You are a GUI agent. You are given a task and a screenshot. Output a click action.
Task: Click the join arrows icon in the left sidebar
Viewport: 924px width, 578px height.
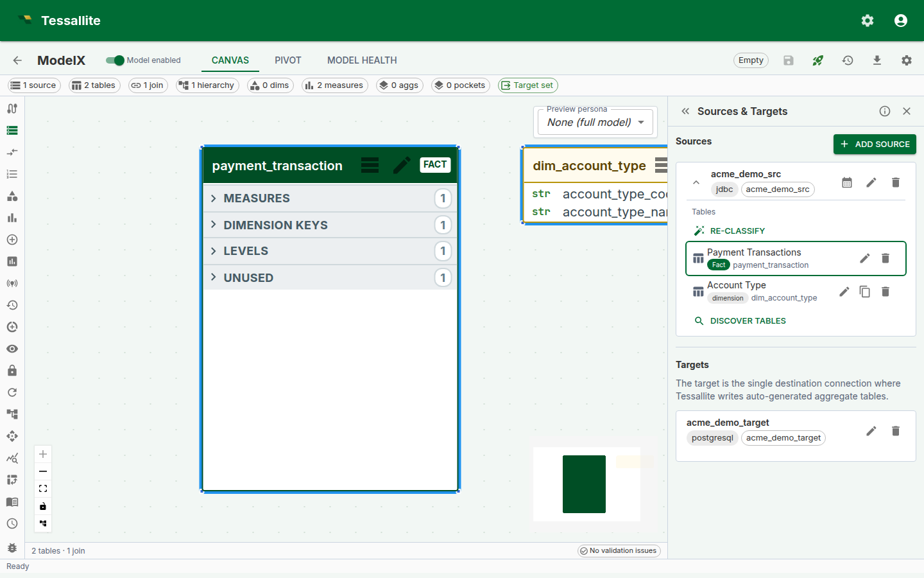coord(12,152)
